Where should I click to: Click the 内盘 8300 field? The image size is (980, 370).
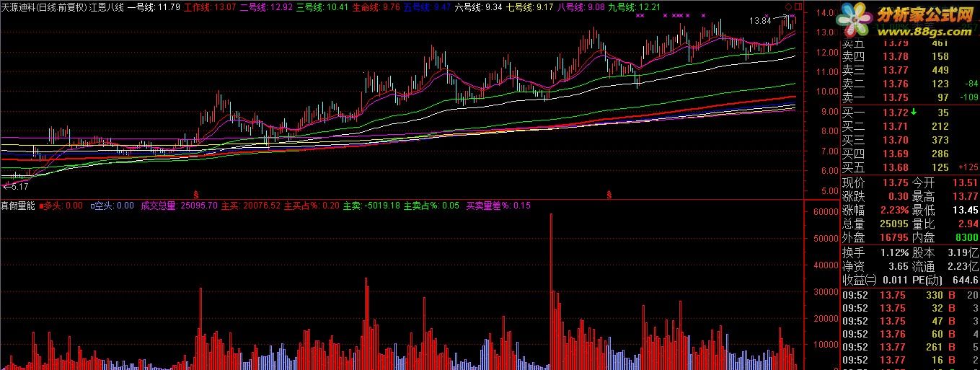945,237
